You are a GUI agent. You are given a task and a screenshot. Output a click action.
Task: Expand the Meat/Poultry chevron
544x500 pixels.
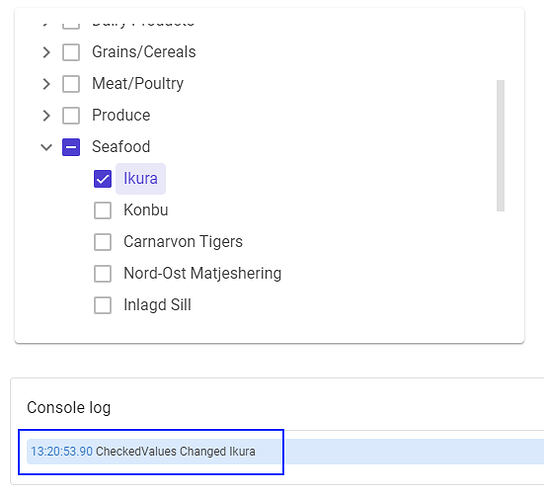46,84
